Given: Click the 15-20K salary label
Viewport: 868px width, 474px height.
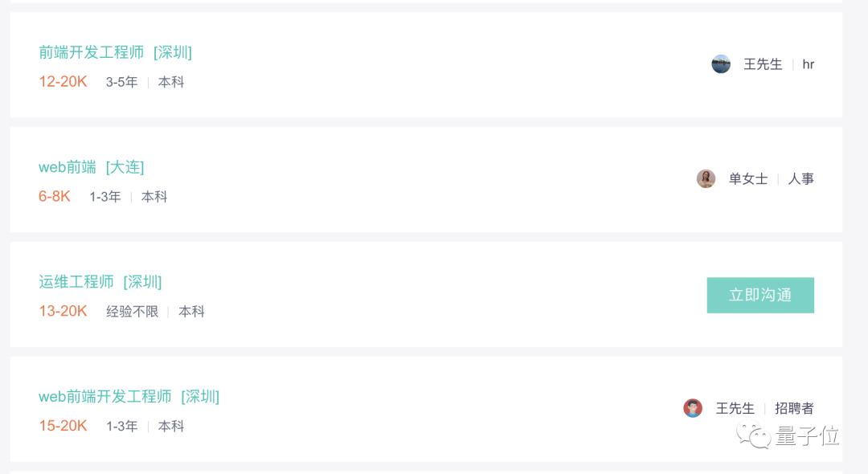Looking at the screenshot, I should pyautogui.click(x=63, y=426).
